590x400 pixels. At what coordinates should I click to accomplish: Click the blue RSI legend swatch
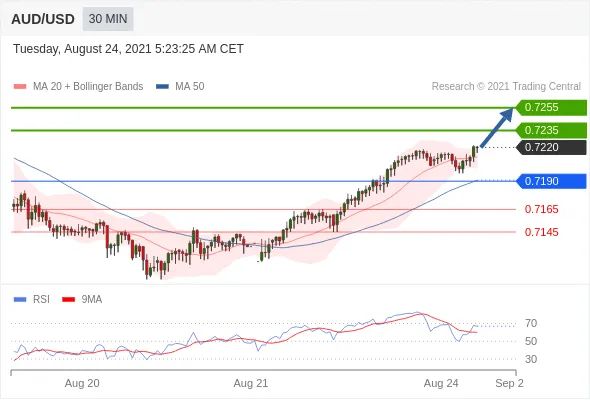click(x=20, y=300)
